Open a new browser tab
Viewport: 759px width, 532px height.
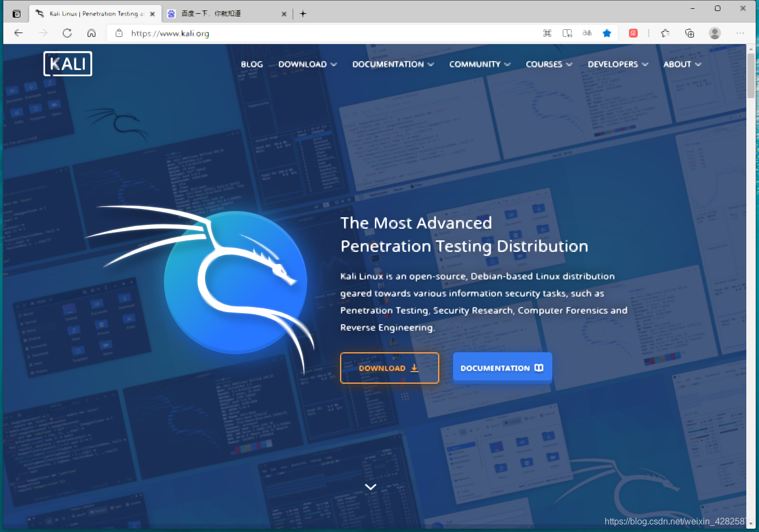click(x=303, y=14)
